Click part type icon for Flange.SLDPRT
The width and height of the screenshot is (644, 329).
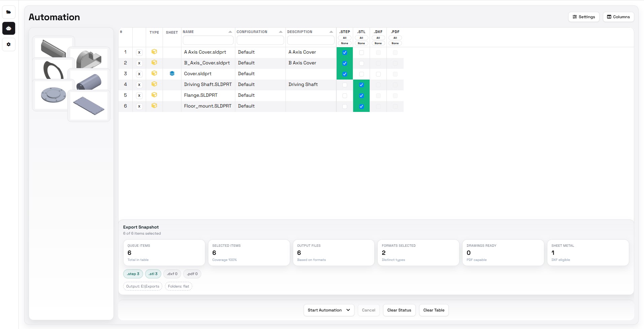[x=154, y=95]
